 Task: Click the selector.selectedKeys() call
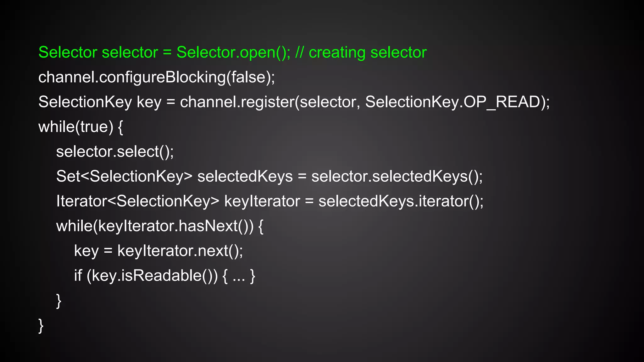pos(397,176)
